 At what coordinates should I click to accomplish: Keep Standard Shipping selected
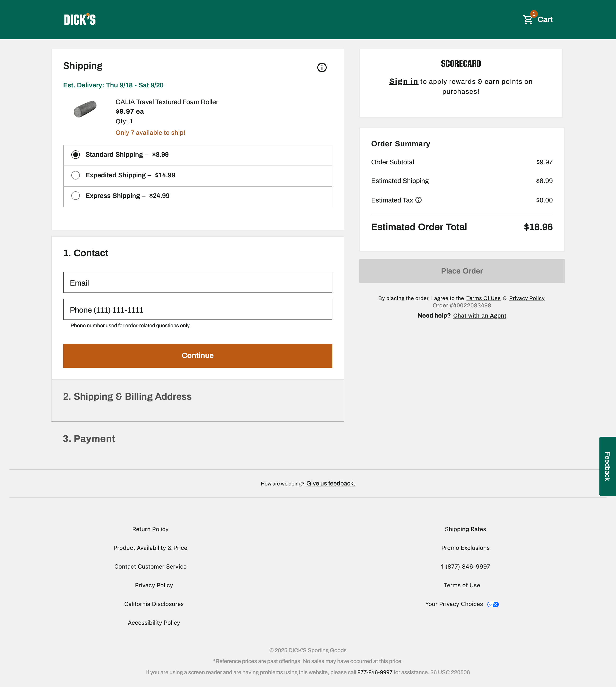(76, 155)
